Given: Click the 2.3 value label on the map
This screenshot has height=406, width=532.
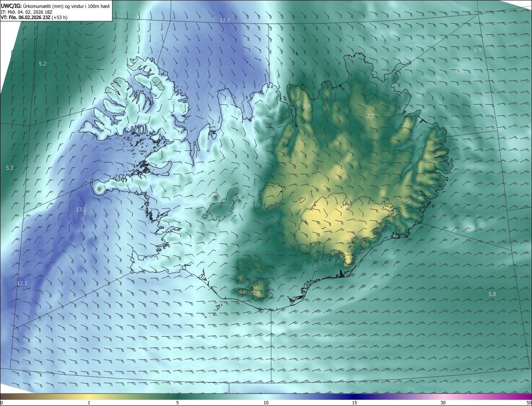Looking at the screenshot, I should click(x=406, y=125).
